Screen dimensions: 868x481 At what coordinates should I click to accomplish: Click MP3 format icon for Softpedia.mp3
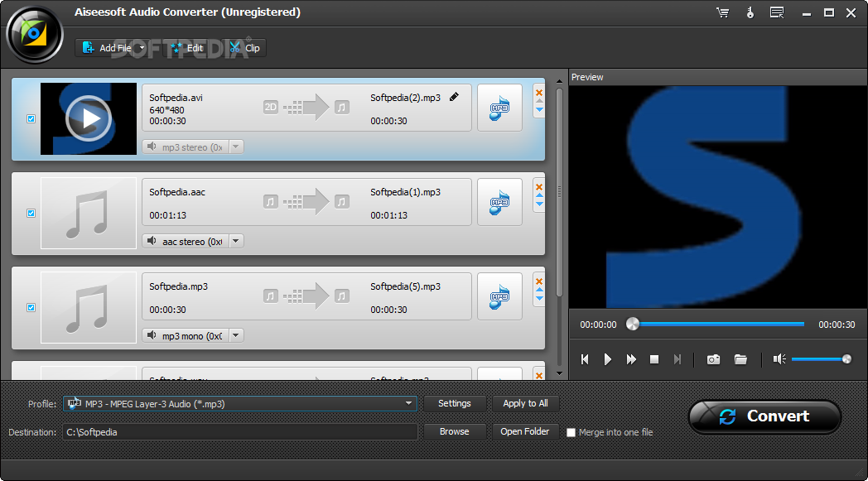pos(499,296)
